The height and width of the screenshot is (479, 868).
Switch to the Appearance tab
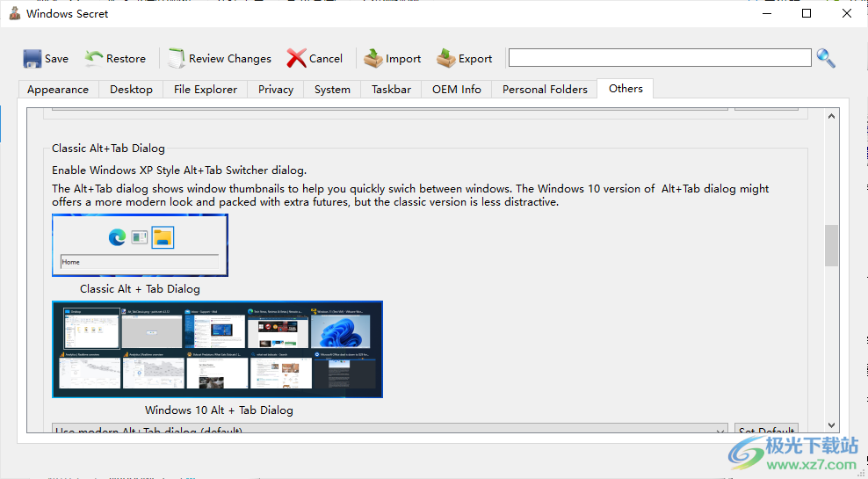58,89
